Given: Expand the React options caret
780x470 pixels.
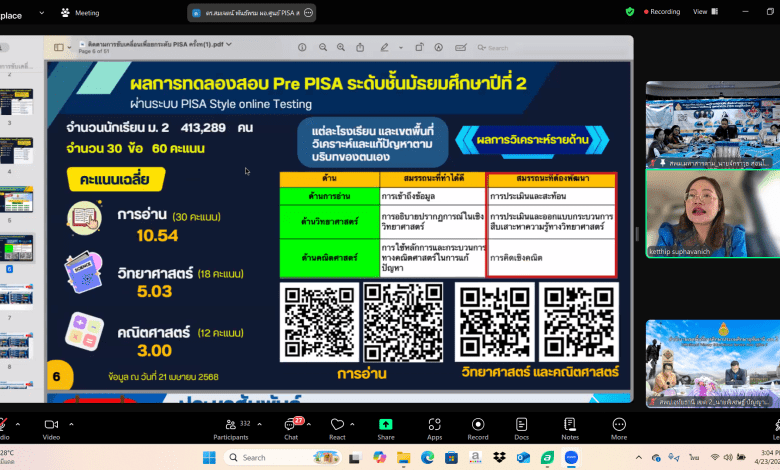Looking at the screenshot, I should click(x=357, y=423).
